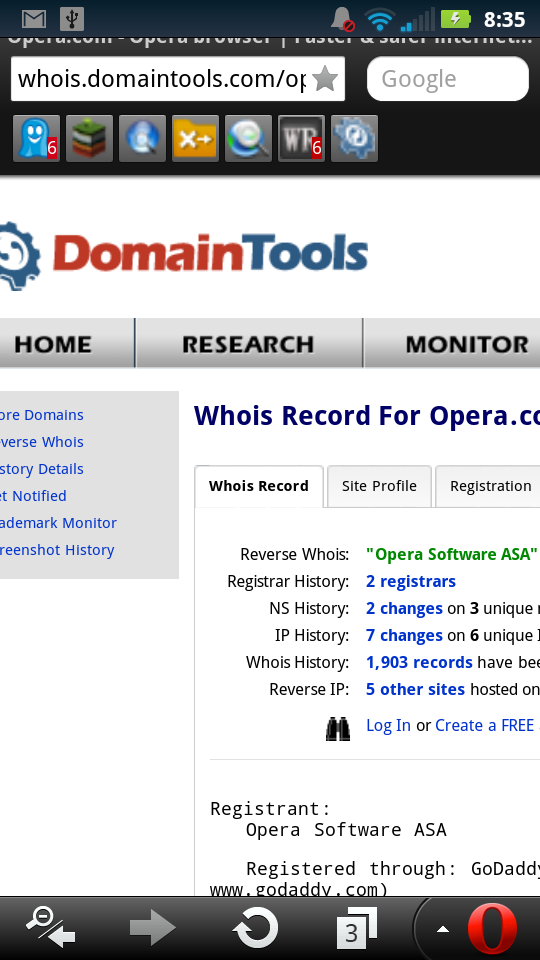The image size is (540, 960).
Task: Click the WR extension icon
Action: click(x=301, y=138)
